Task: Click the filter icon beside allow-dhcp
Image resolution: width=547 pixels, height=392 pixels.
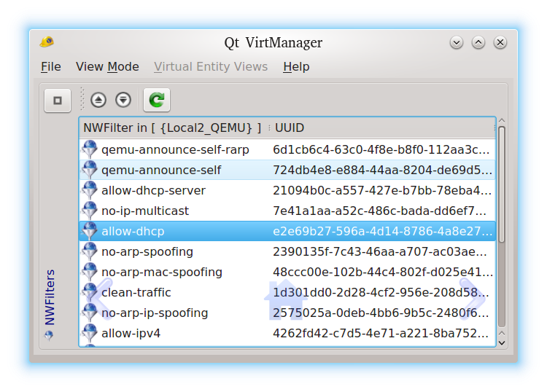Action: 90,231
